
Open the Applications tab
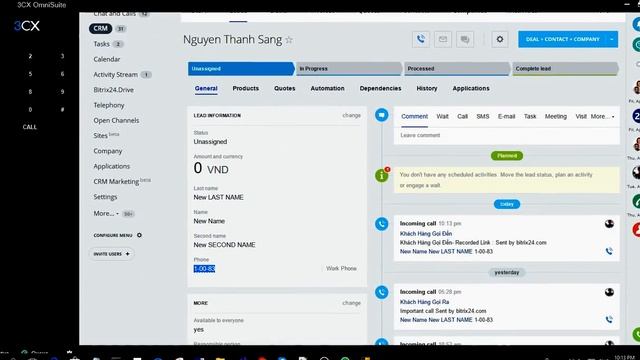pyautogui.click(x=471, y=89)
